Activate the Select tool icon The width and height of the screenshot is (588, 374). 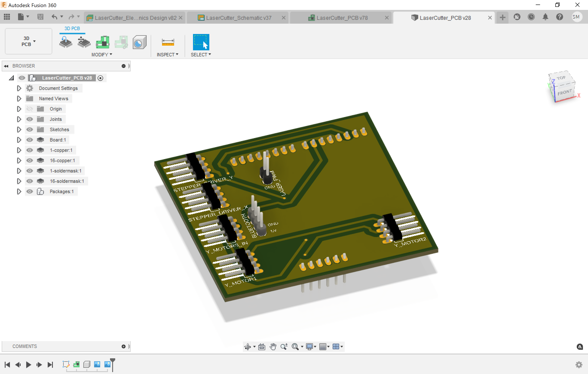[201, 42]
